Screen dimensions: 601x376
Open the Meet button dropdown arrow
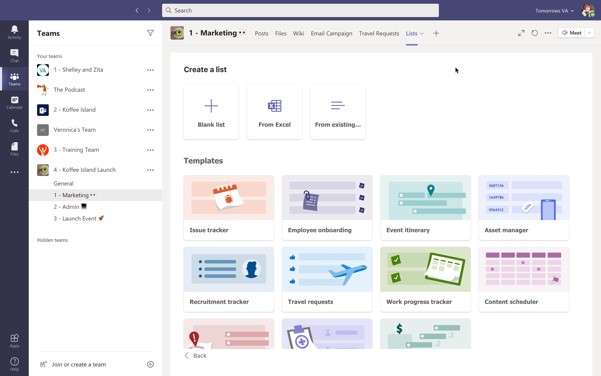coord(590,33)
